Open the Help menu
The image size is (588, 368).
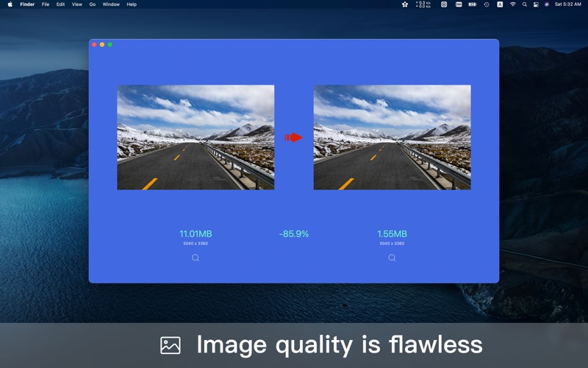132,4
